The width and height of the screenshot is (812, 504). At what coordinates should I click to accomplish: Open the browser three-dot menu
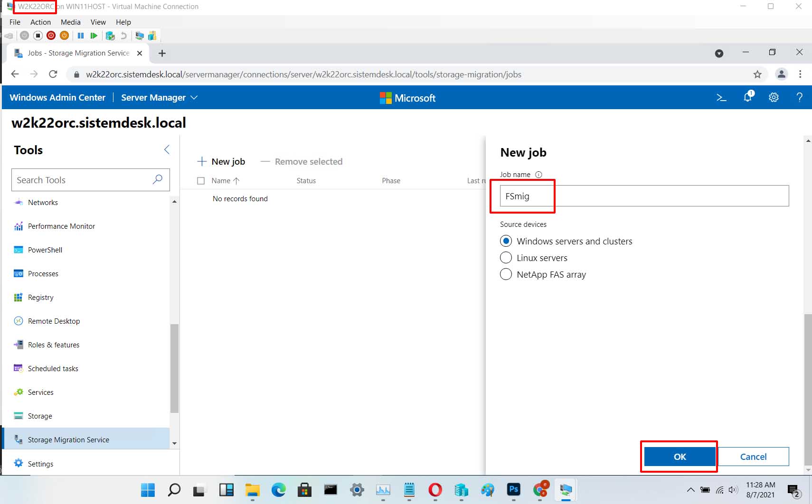(x=800, y=75)
